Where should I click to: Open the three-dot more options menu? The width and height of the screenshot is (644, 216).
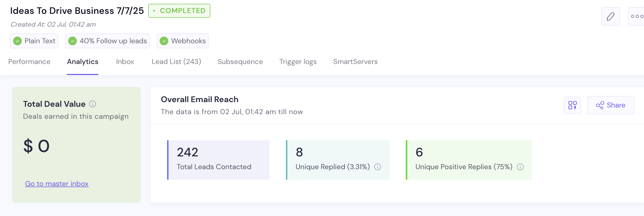tap(636, 16)
